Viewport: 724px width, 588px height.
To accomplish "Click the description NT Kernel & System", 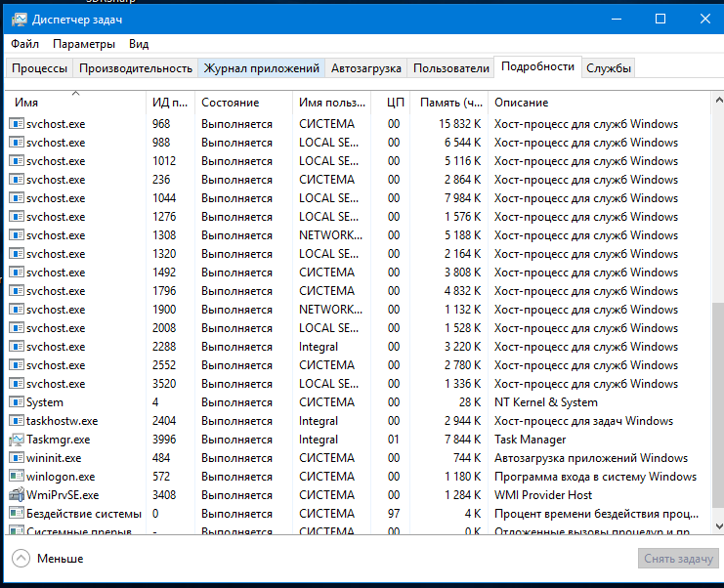I will (546, 402).
